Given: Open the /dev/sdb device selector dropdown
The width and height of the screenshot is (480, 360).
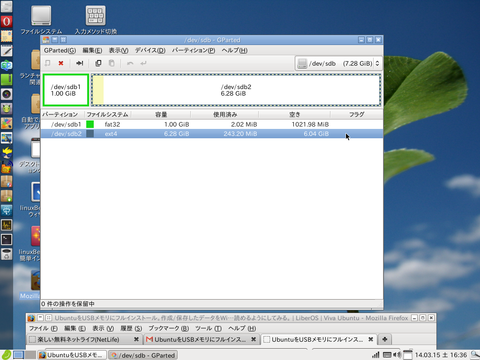Looking at the screenshot, I should pos(338,63).
